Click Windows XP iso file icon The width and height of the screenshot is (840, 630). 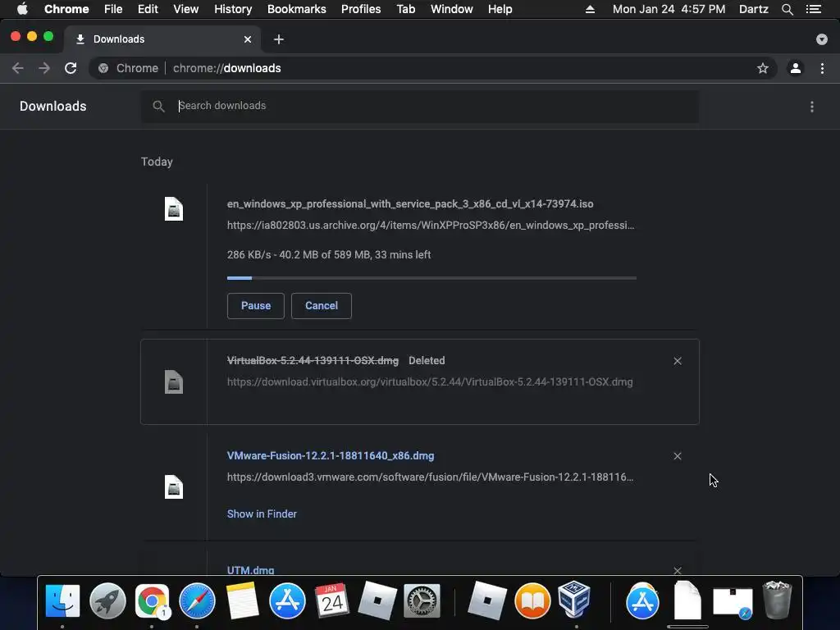pyautogui.click(x=174, y=209)
